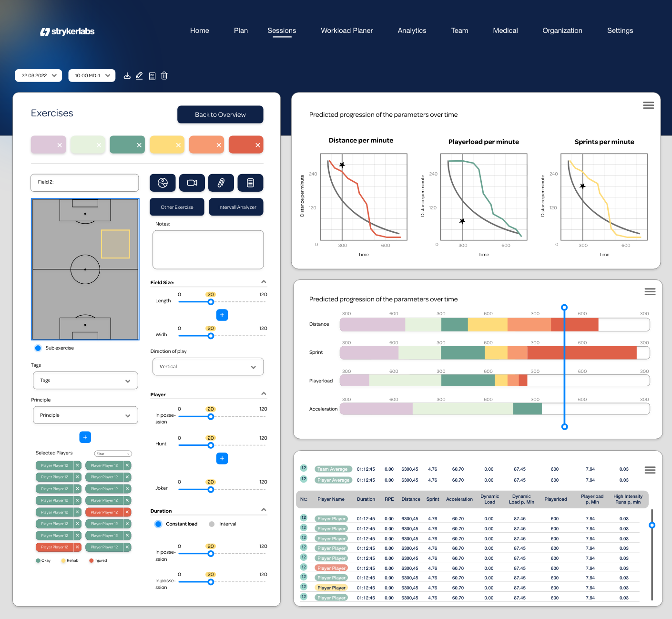The image size is (672, 619).
Task: Click the Other Exercise button
Action: click(x=177, y=207)
